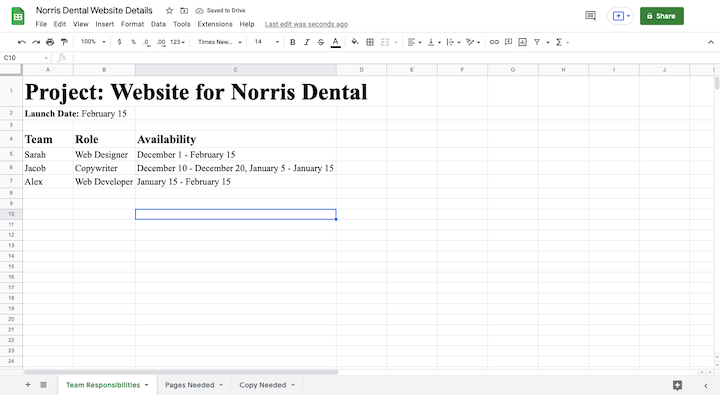720x395 pixels.
Task: Open text wrapping dropdown
Action: click(x=453, y=42)
